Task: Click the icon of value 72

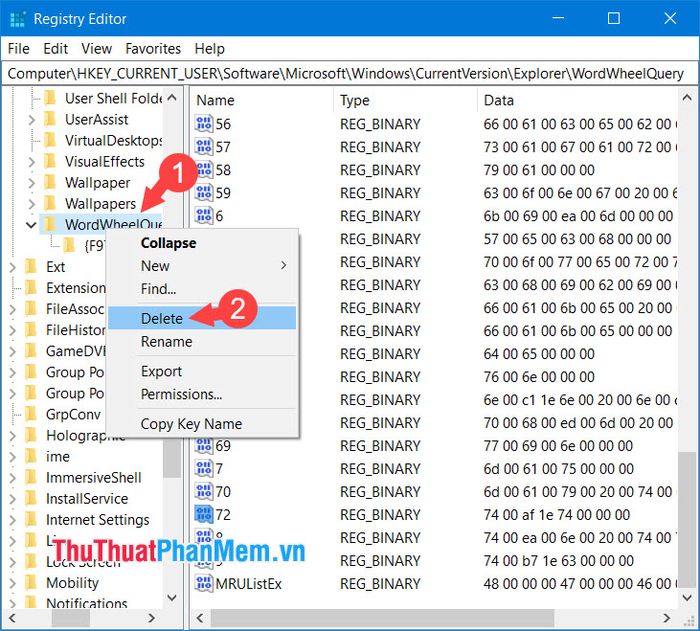Action: [x=204, y=515]
